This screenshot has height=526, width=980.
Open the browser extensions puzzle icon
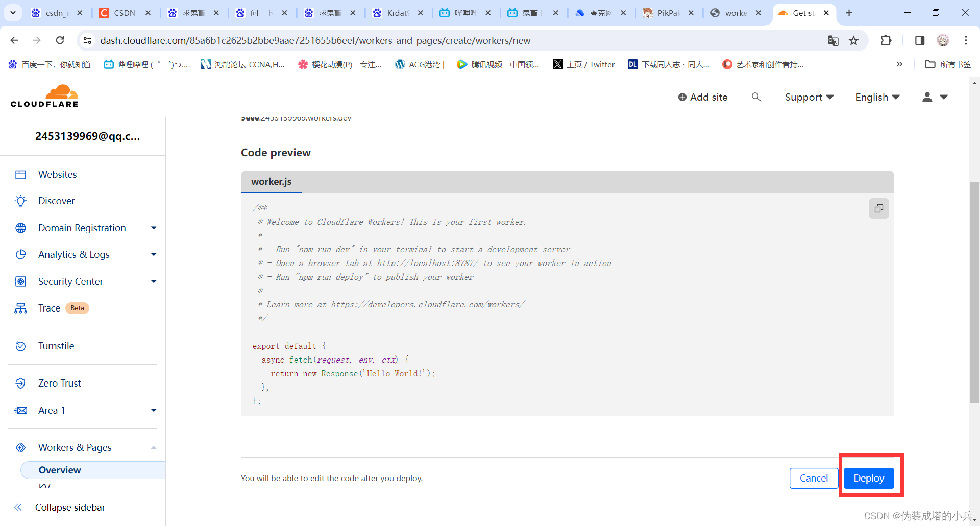point(886,40)
